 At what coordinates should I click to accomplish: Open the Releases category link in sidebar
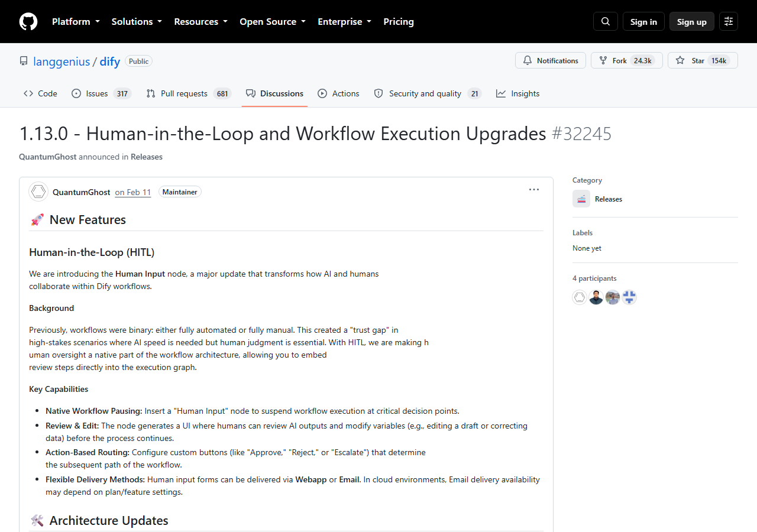[609, 199]
